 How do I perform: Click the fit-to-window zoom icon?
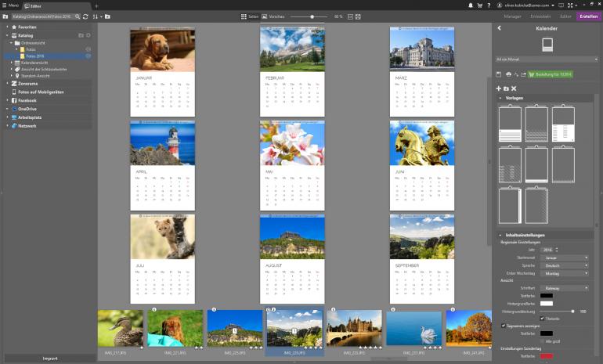(350, 16)
